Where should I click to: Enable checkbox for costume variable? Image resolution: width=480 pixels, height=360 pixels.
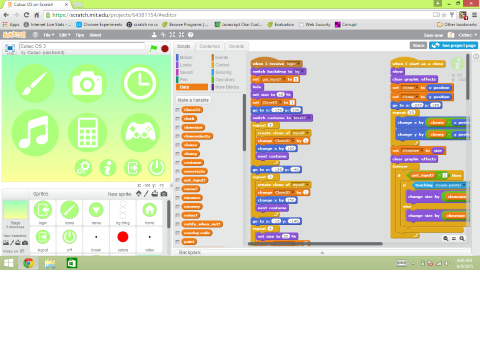[178, 163]
